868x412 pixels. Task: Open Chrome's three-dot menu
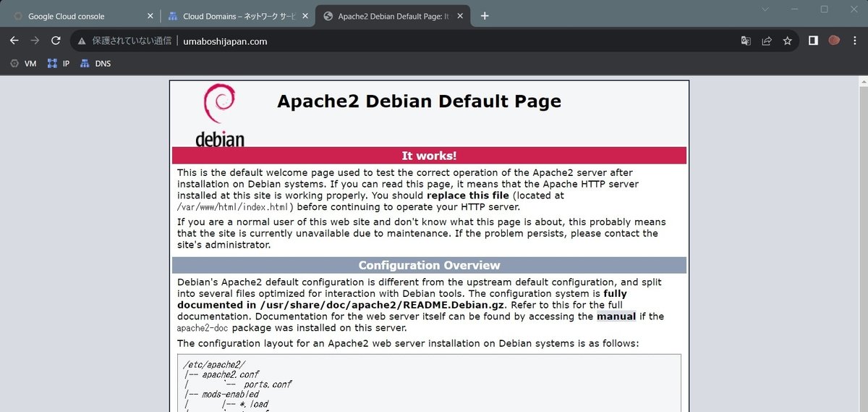coord(855,41)
